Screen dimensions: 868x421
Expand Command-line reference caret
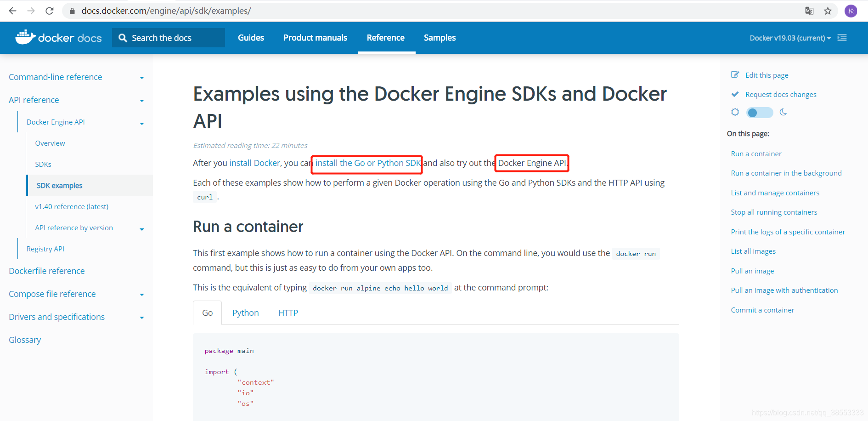[x=142, y=78]
